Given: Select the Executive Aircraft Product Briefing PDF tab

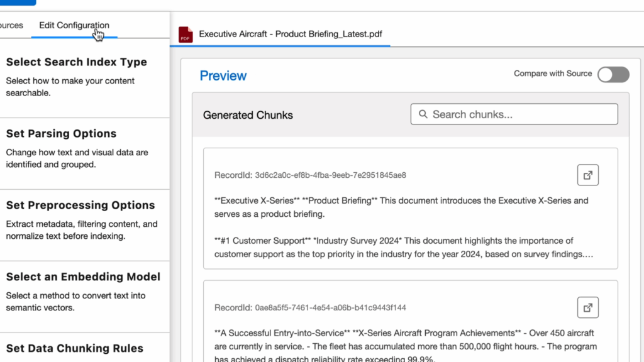Looking at the screenshot, I should (290, 35).
